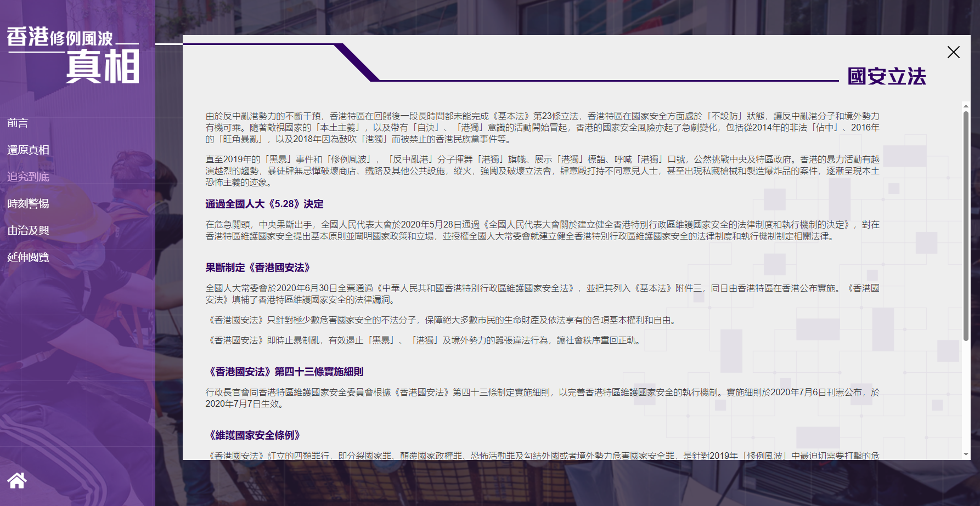Open the 前言 section
The image size is (980, 506).
[x=18, y=123]
